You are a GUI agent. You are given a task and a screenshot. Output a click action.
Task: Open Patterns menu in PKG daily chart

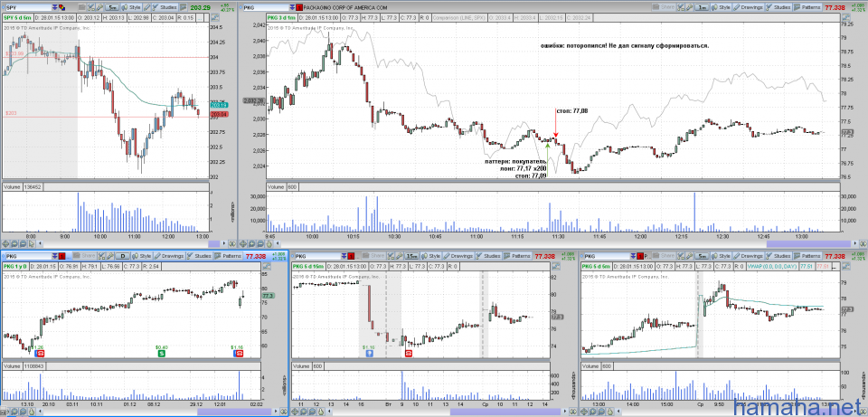click(x=228, y=256)
